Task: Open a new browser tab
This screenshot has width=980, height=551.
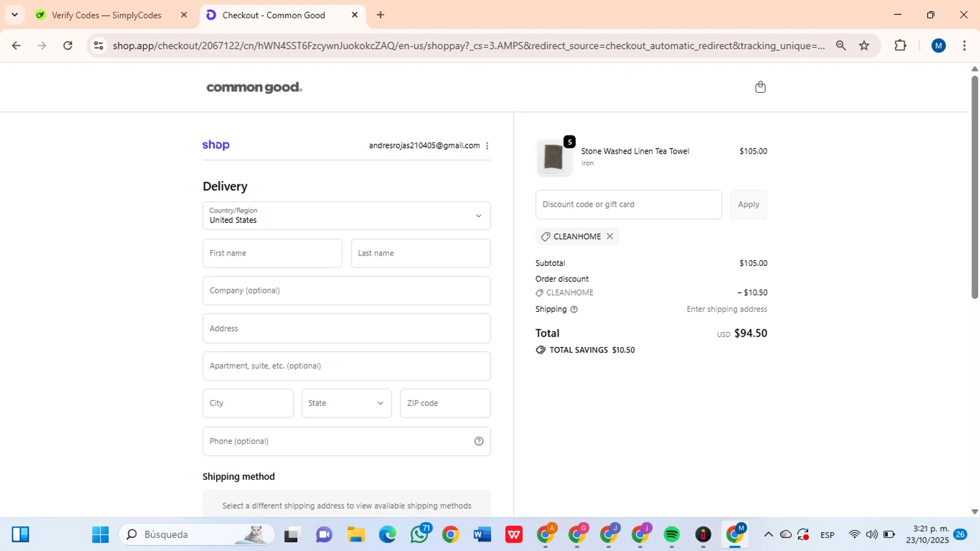Action: 380,14
